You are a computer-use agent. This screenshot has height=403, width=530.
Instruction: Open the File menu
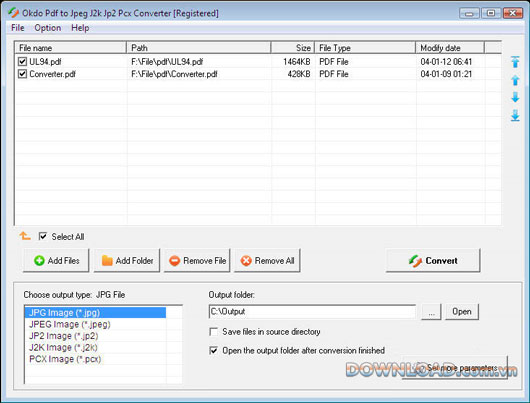[x=18, y=28]
